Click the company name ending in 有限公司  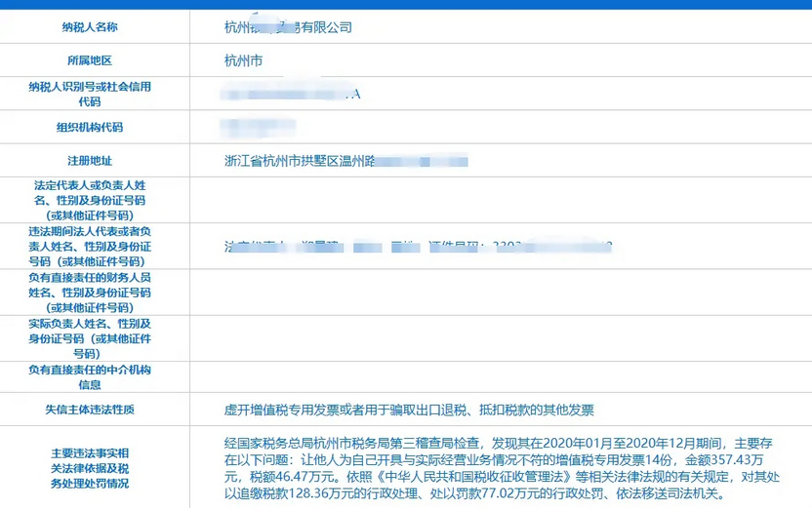(288, 27)
